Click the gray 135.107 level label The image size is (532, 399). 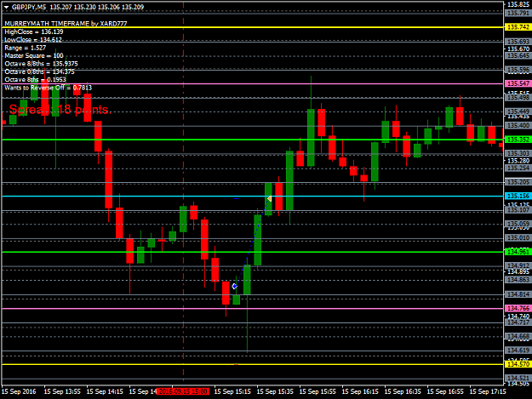click(x=518, y=210)
